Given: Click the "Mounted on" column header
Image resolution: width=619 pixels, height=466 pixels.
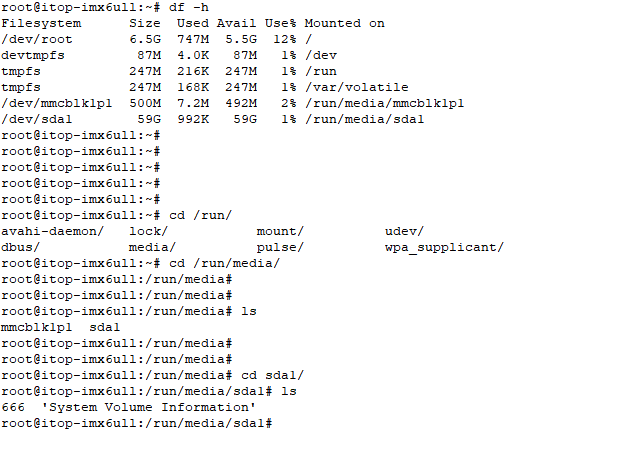Looking at the screenshot, I should click(344, 23).
